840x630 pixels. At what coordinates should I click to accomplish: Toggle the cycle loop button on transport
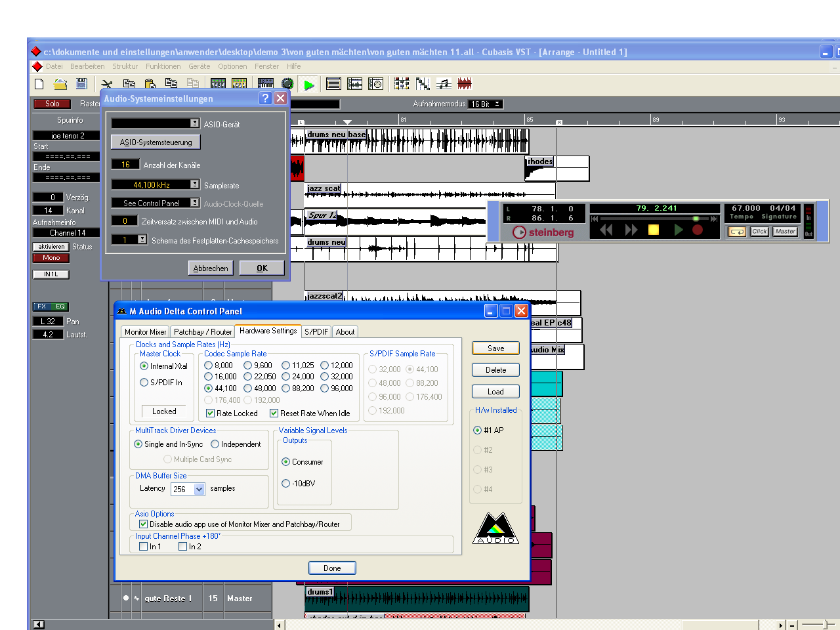[x=737, y=232]
